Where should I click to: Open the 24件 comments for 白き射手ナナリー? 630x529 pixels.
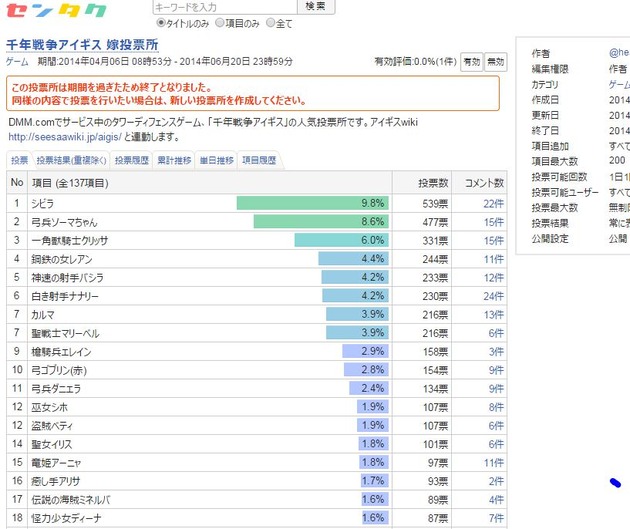493,296
